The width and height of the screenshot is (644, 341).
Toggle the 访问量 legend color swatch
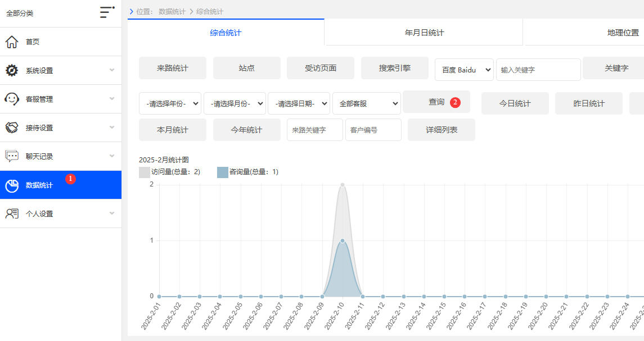point(144,172)
